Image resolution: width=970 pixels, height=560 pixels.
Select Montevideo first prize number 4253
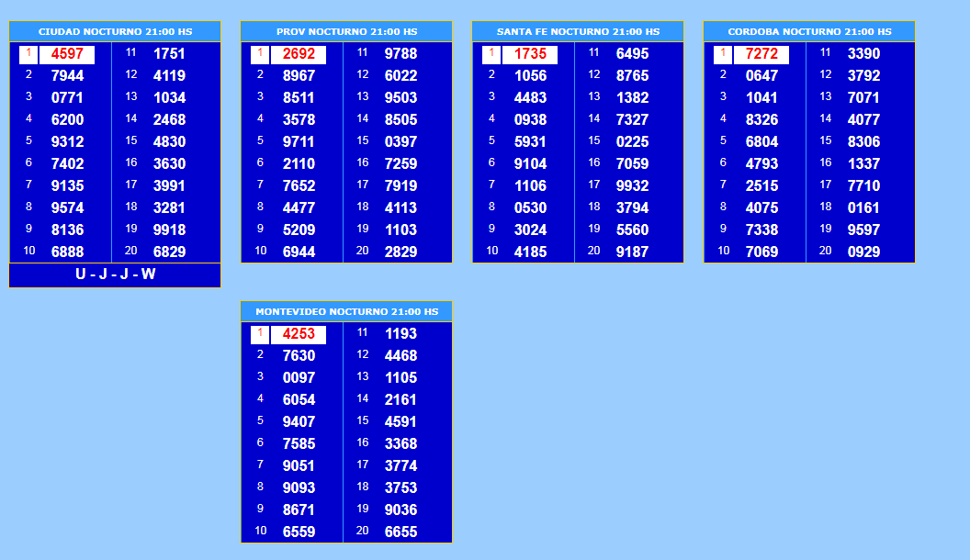click(299, 334)
